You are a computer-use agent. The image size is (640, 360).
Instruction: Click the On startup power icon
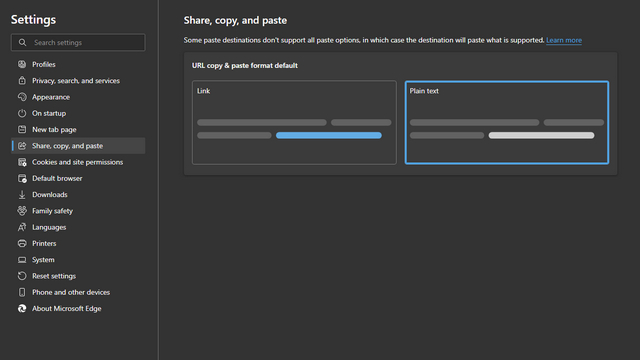coord(22,113)
